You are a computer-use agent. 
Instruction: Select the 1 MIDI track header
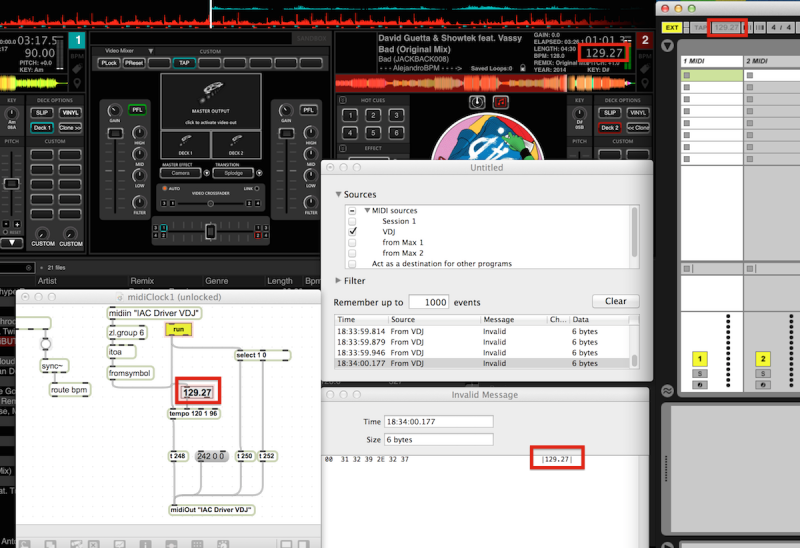pyautogui.click(x=710, y=62)
